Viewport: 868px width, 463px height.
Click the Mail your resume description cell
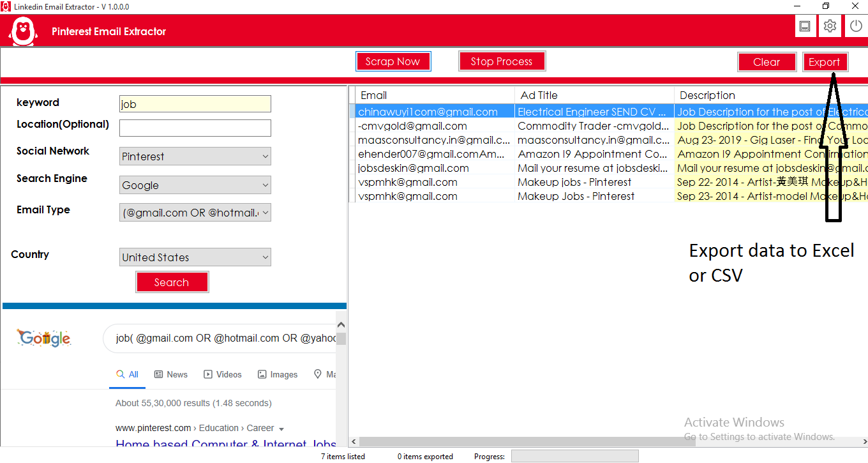(x=771, y=168)
